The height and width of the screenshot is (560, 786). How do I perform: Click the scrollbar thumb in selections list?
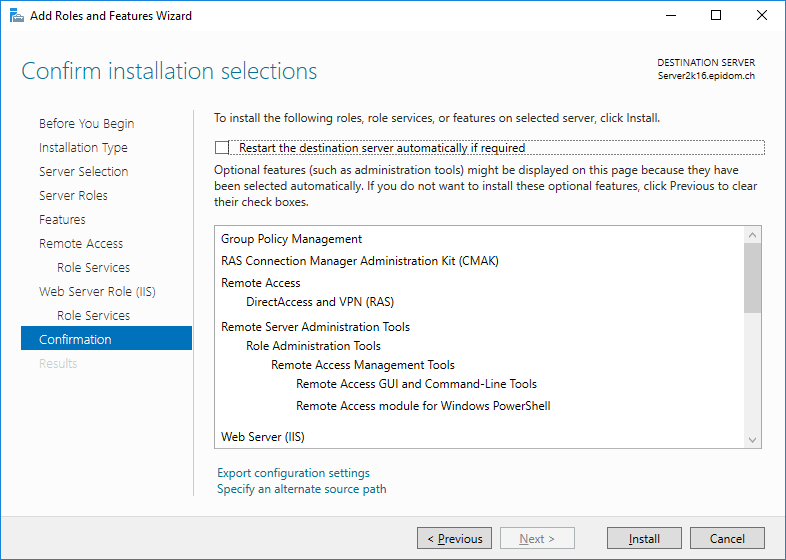point(752,278)
